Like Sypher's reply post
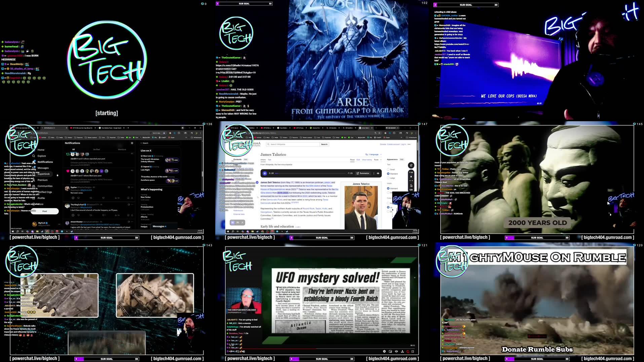The width and height of the screenshot is (644, 362). coord(103,198)
